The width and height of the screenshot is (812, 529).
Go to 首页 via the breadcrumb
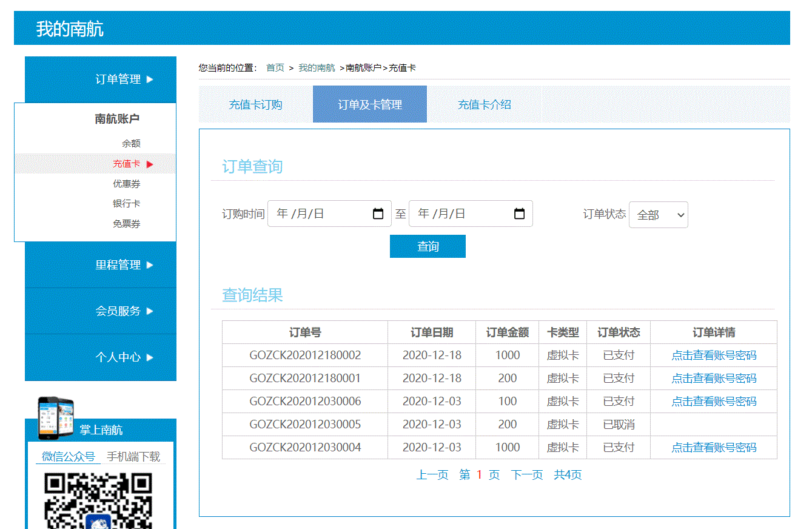tap(275, 68)
